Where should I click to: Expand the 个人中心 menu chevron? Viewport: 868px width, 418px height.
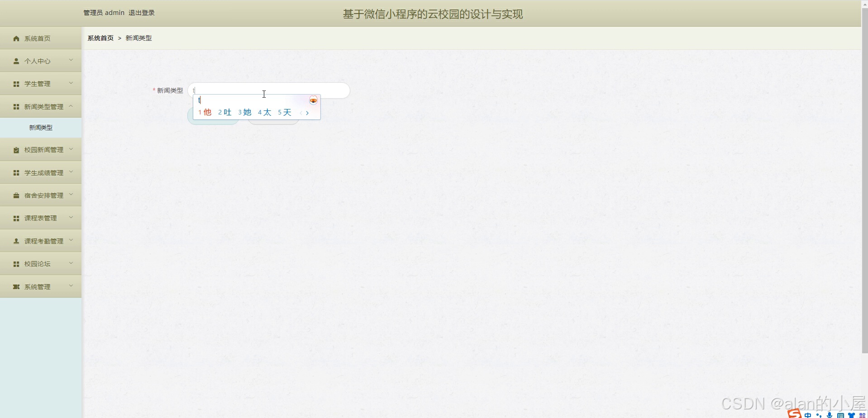tap(71, 60)
